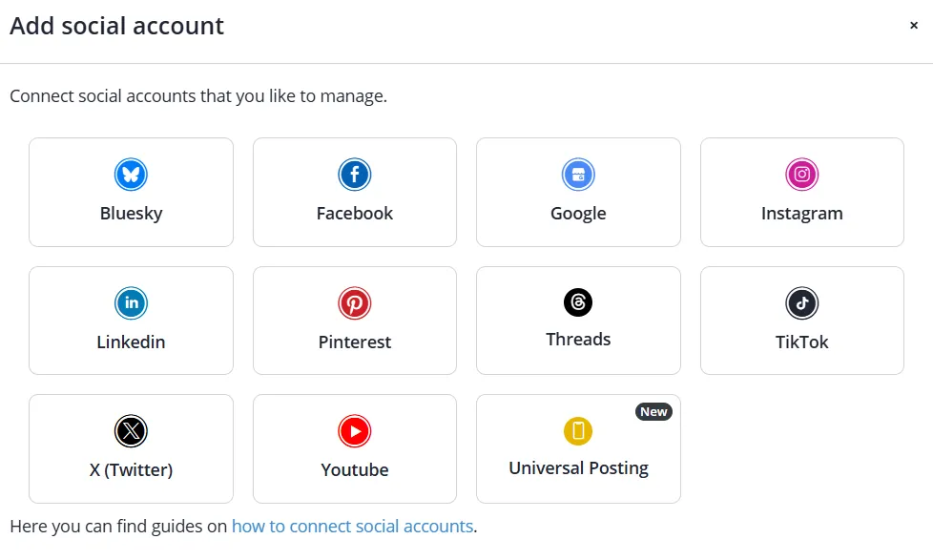This screenshot has height=560, width=933.
Task: Click the X (Twitter) logo icon
Action: pyautogui.click(x=131, y=431)
